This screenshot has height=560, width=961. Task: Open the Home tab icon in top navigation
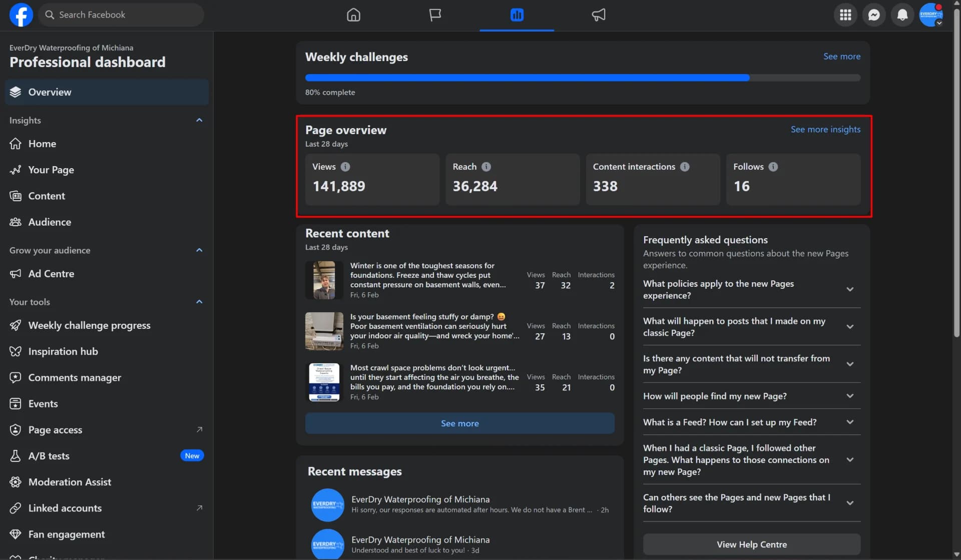point(353,15)
